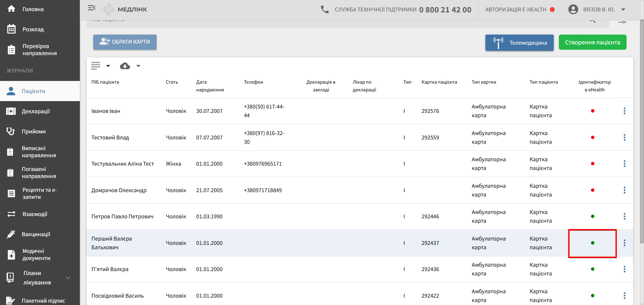Open three-dot menu for Петров Павло Петрович
Image resolution: width=644 pixels, height=305 pixels.
pyautogui.click(x=624, y=216)
